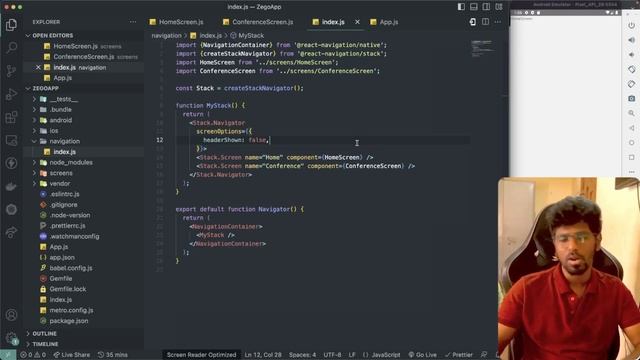640x360 pixels.
Task: Click emulator volume up button
Action: (631, 40)
